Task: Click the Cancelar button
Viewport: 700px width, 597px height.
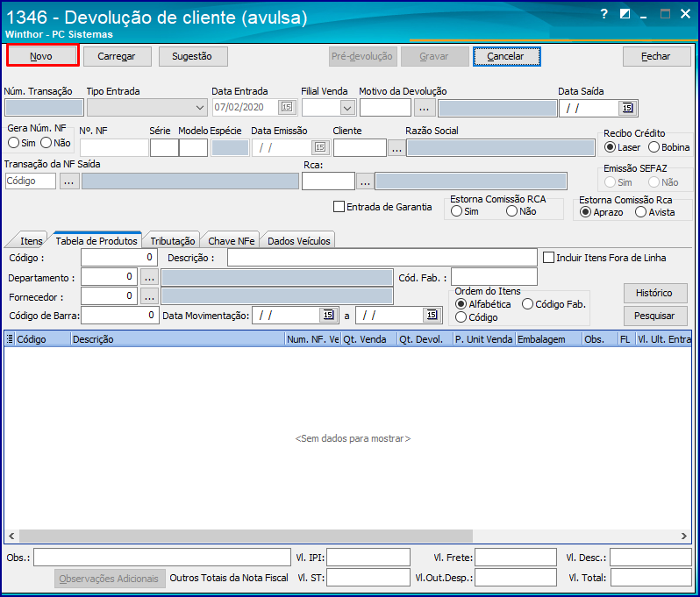Action: 506,56
